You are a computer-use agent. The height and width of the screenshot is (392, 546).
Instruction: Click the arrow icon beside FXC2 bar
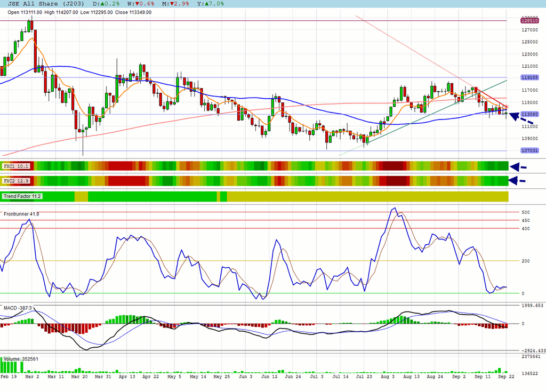pos(517,180)
